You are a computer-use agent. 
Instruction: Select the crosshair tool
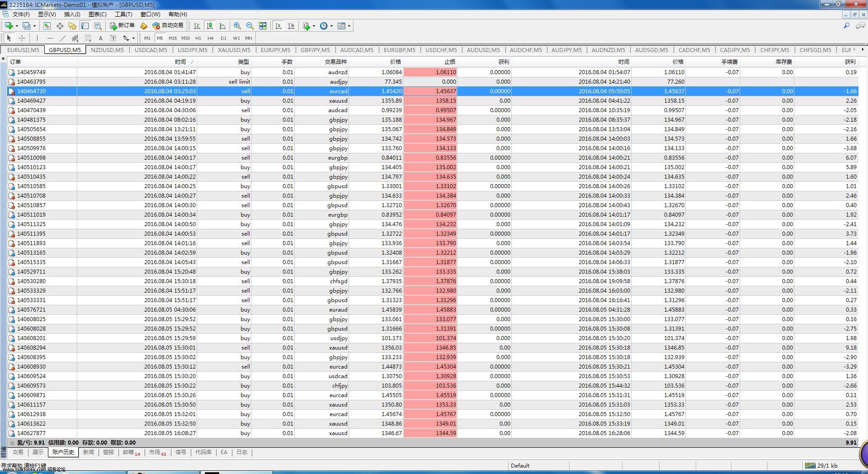click(22, 38)
